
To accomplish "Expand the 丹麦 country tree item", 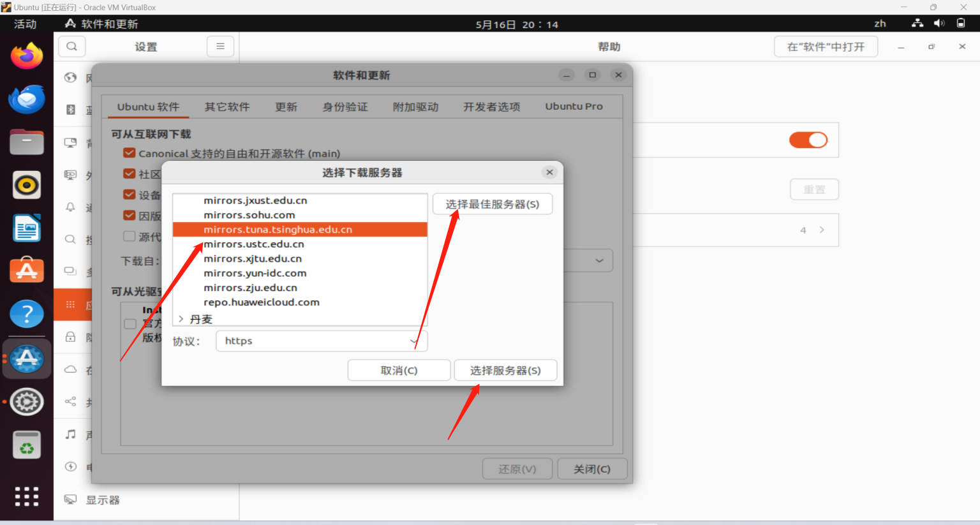I will (181, 319).
